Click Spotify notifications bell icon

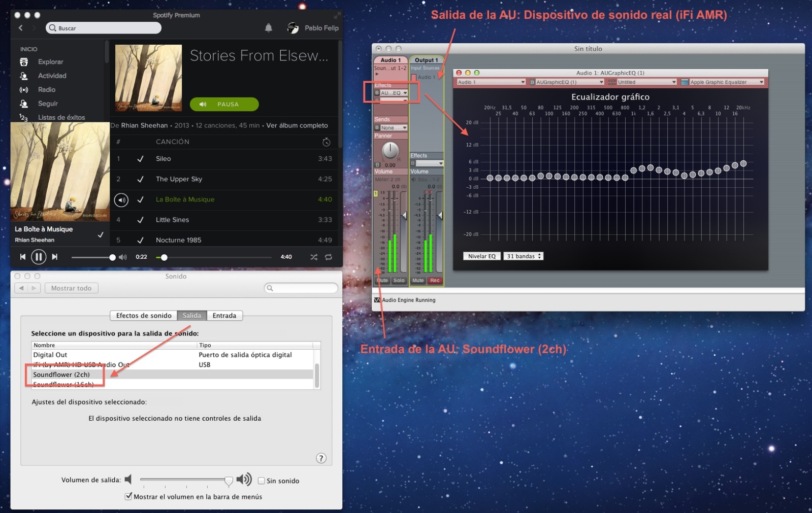268,28
